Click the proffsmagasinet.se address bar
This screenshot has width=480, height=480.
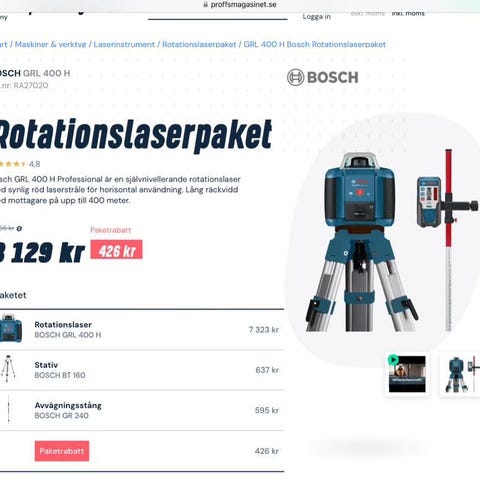[240, 5]
